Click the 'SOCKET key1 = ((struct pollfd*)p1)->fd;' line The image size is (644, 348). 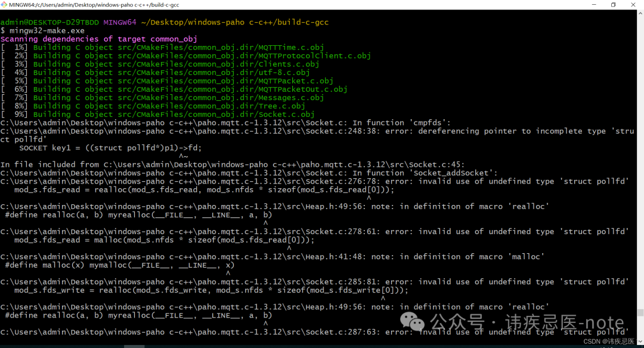110,148
